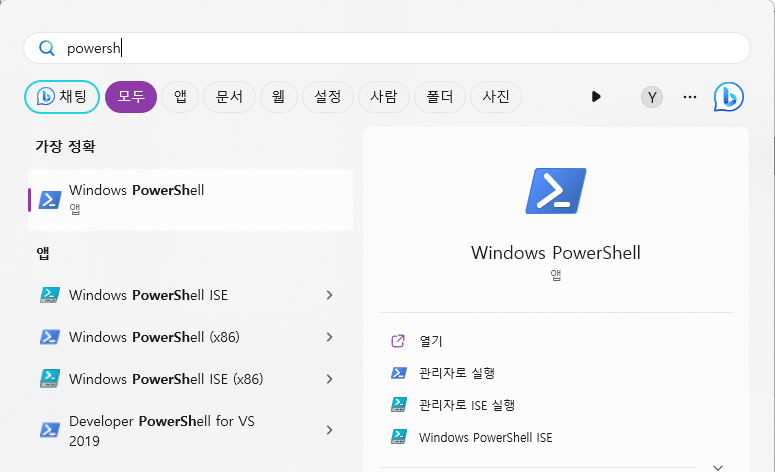Viewport: 775px width, 472px height.
Task: Open the Y account avatar
Action: 652,97
